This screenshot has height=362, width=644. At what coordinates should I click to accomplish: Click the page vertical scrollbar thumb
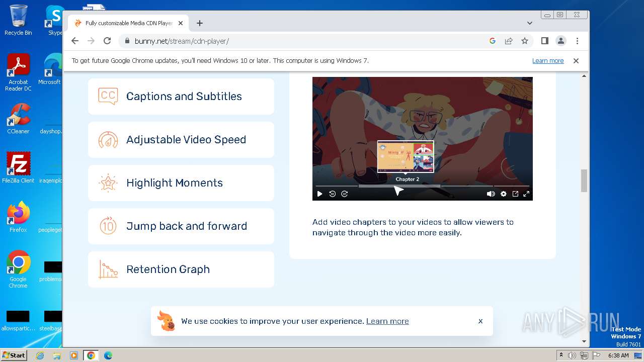pos(584,180)
